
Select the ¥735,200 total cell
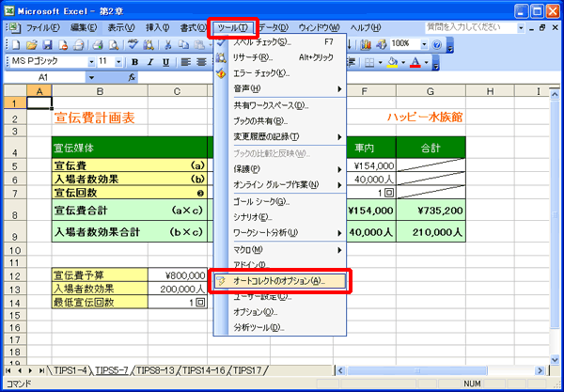click(431, 211)
